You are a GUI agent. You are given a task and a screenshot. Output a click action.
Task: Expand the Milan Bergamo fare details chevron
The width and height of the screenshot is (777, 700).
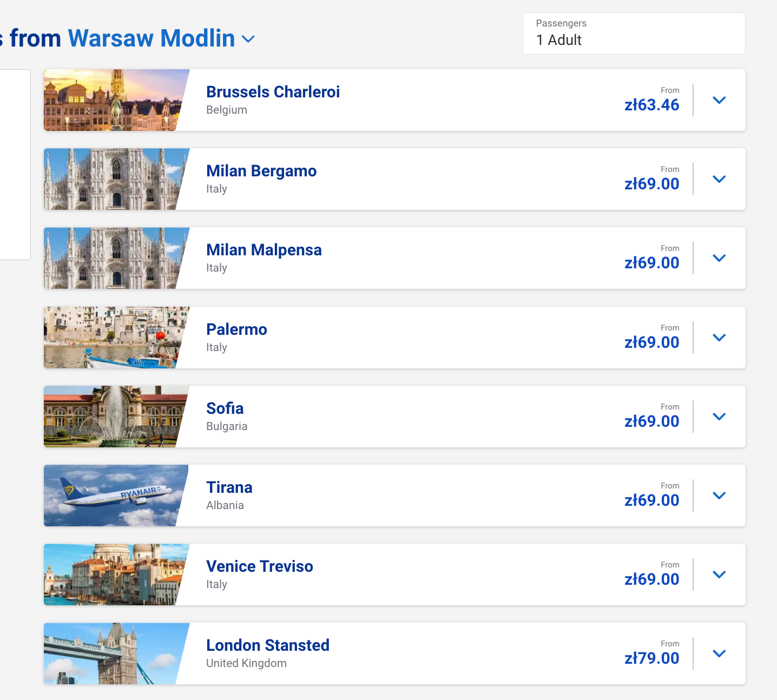click(719, 179)
